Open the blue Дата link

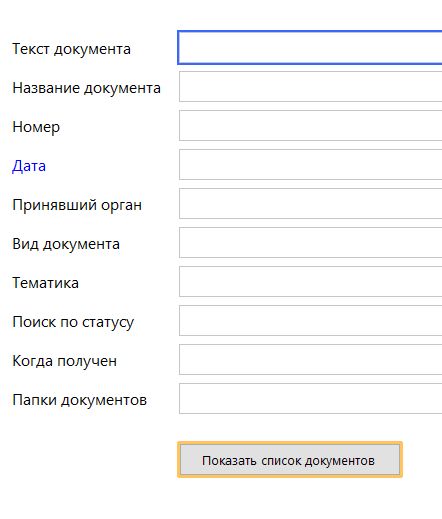[29, 166]
